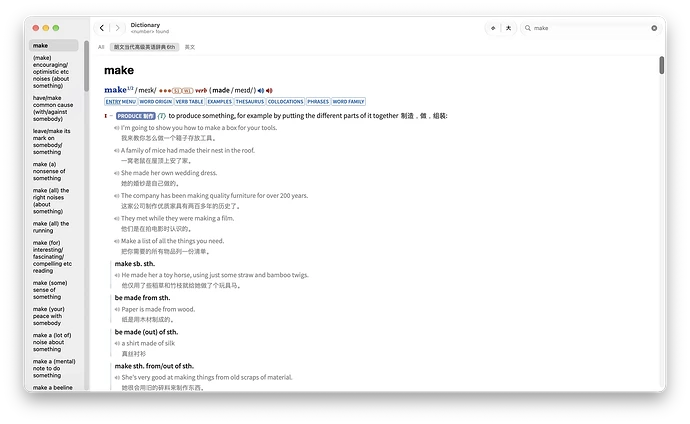
Task: Click the S1 frequency badge
Action: [x=176, y=91]
